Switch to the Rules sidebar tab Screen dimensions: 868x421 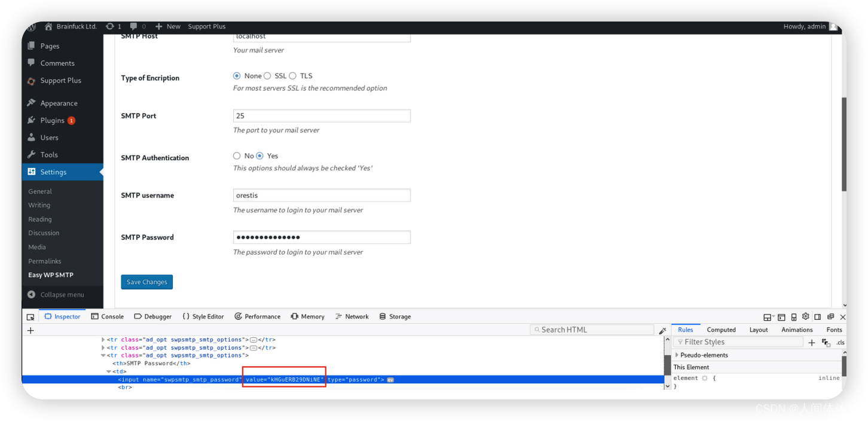[x=686, y=330]
